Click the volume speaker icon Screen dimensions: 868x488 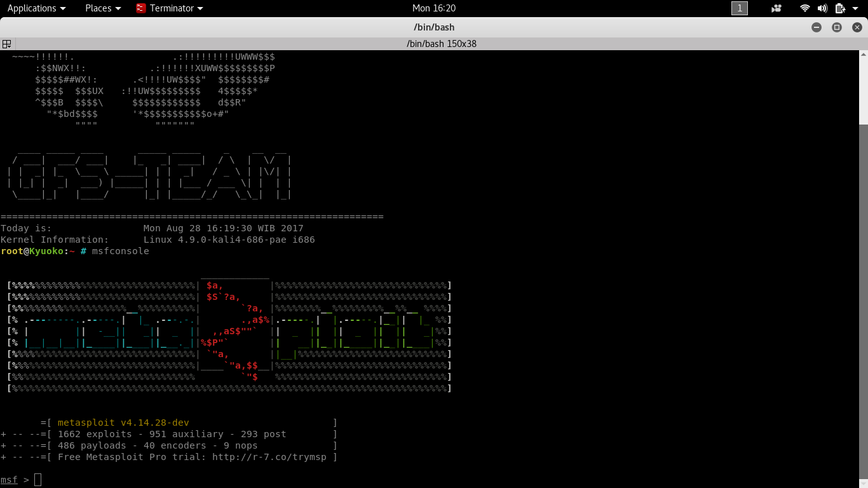click(x=822, y=8)
